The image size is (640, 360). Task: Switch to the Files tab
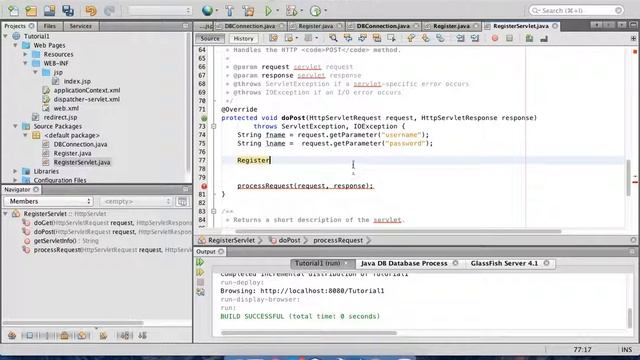[49, 26]
